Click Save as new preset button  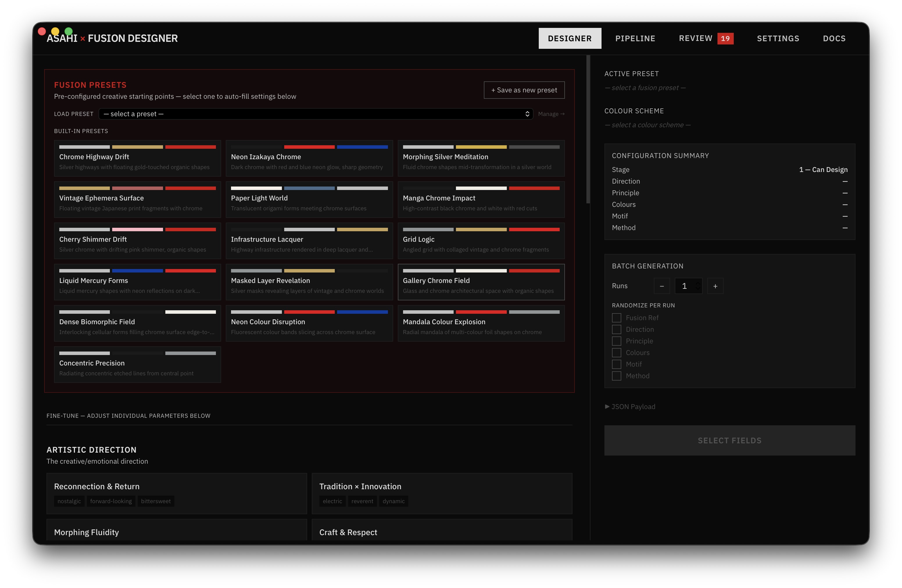point(524,90)
